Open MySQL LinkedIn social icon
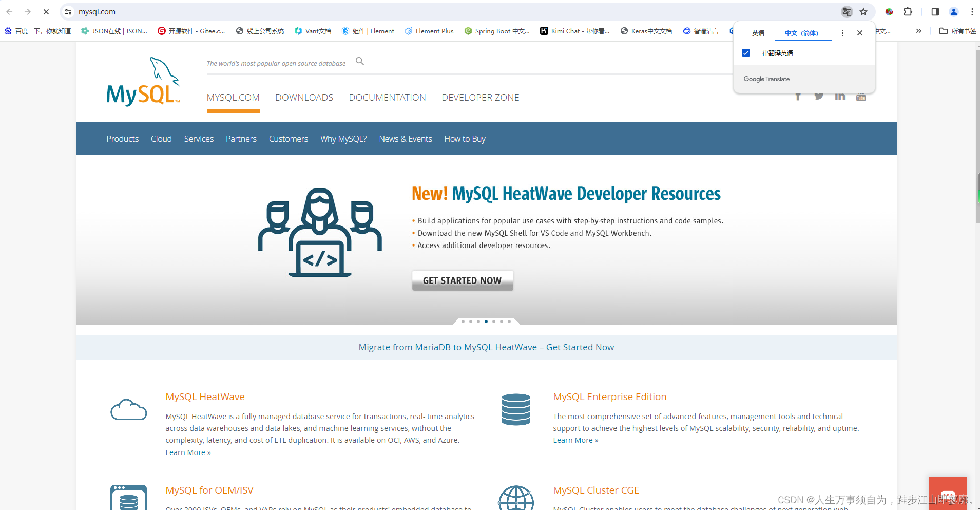 840,97
